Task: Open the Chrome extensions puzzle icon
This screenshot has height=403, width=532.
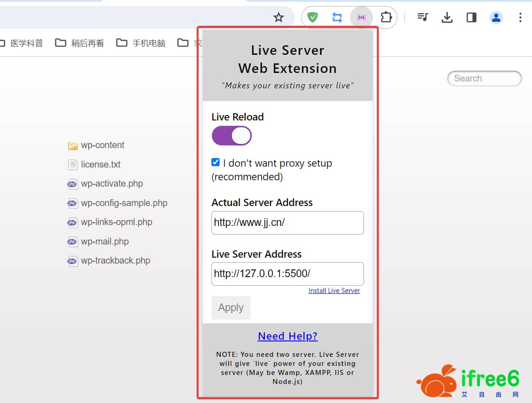Action: click(386, 17)
